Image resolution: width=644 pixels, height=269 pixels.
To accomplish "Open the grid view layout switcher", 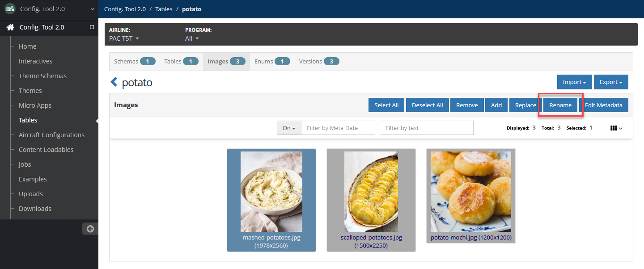I will (616, 128).
